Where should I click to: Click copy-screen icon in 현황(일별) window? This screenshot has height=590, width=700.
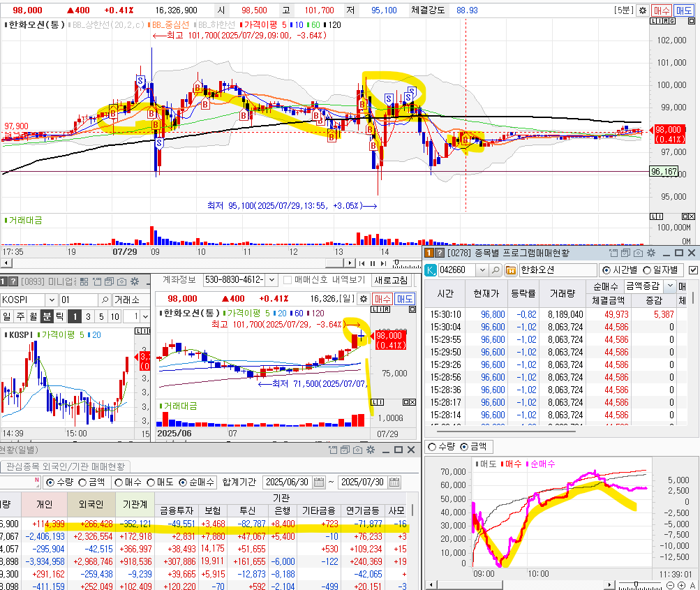pyautogui.click(x=345, y=450)
